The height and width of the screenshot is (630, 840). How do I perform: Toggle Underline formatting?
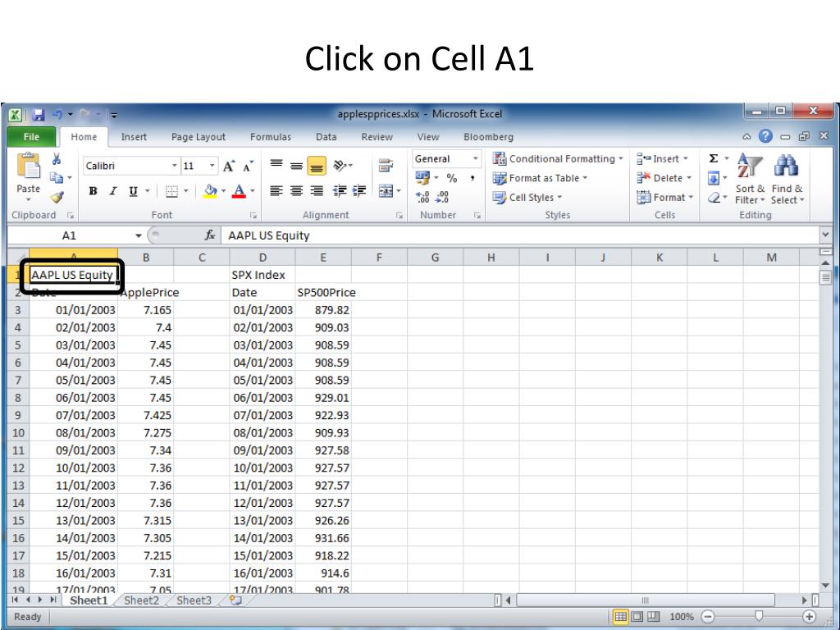133,191
